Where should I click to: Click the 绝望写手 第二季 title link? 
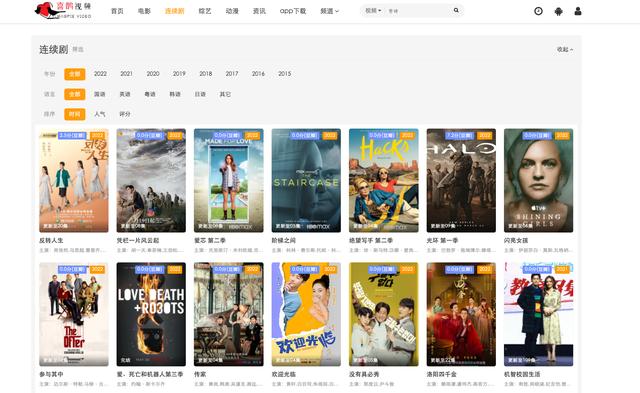371,240
